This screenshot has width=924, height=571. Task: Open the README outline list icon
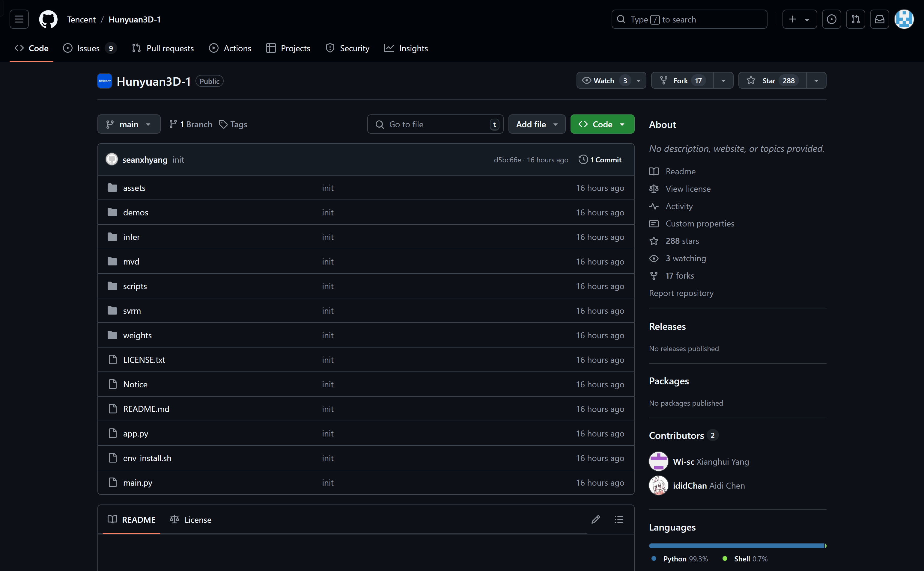[x=619, y=520]
